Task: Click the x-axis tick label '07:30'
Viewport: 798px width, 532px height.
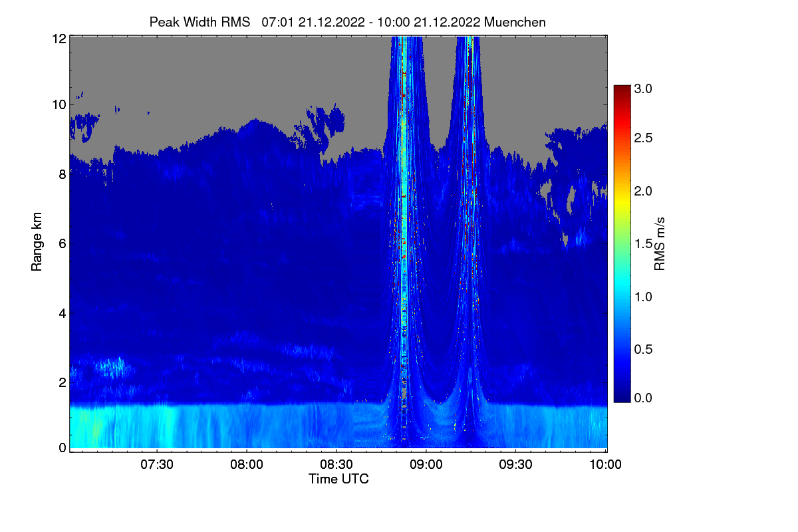Action: coord(157,464)
